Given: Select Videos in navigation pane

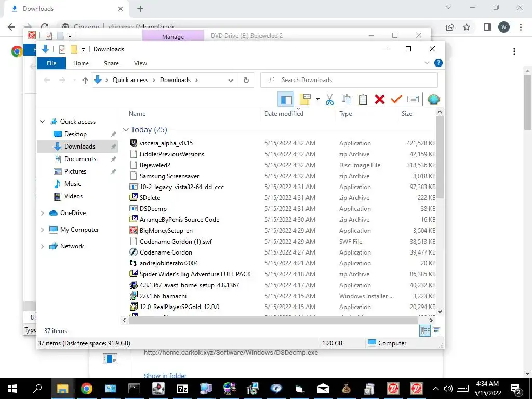Looking at the screenshot, I should [x=73, y=196].
